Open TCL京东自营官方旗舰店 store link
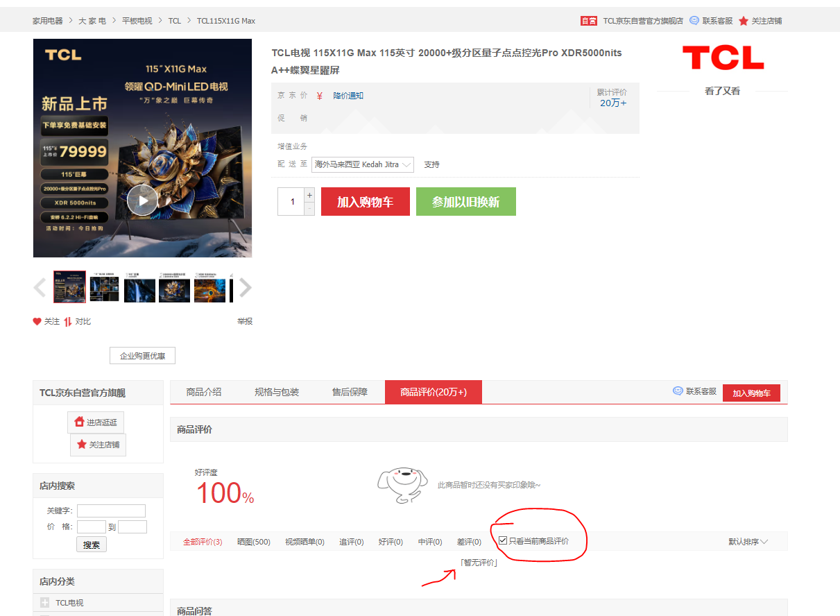Viewport: 840px width, 616px height. click(643, 21)
